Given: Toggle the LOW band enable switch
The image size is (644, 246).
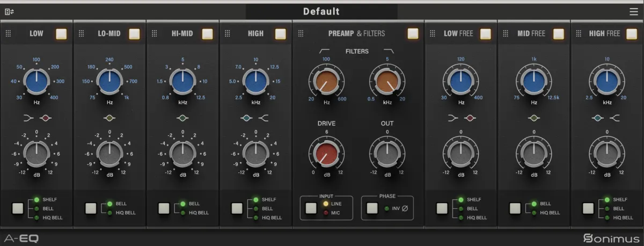Looking at the screenshot, I should point(61,34).
